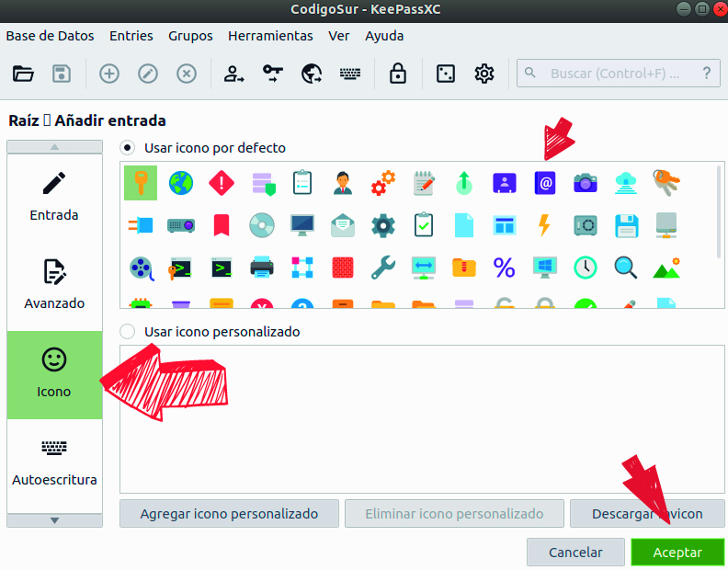
Task: Choose the blue power plug icon
Action: point(141,226)
